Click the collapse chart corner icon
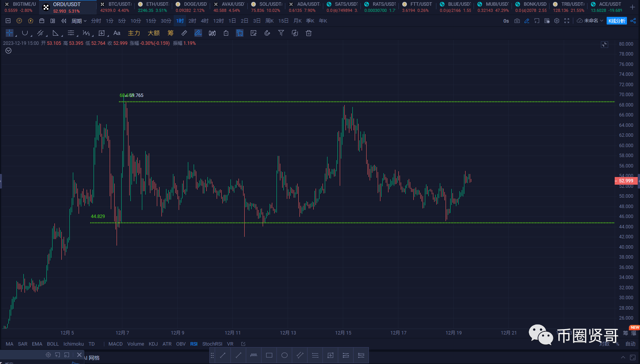Image resolution: width=640 pixels, height=364 pixels. tap(604, 44)
